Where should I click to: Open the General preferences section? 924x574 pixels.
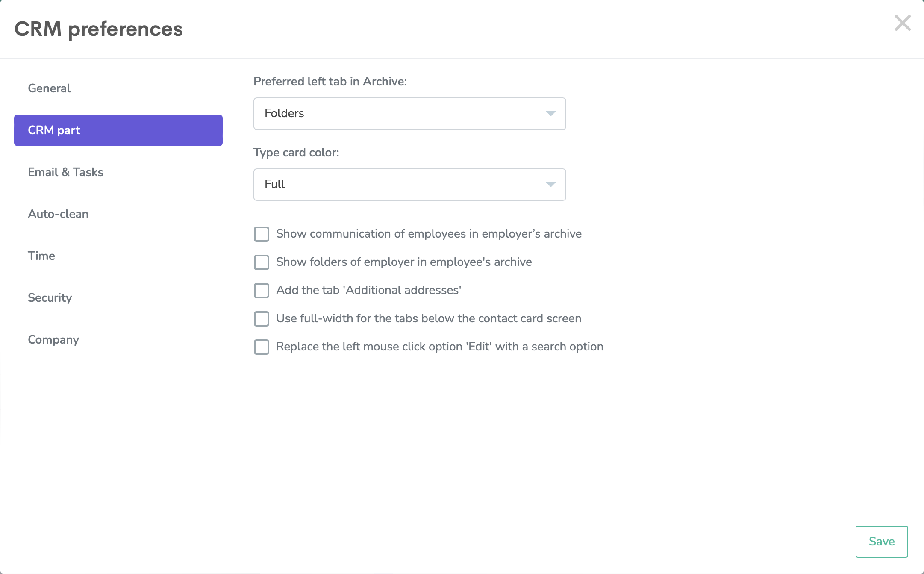49,88
